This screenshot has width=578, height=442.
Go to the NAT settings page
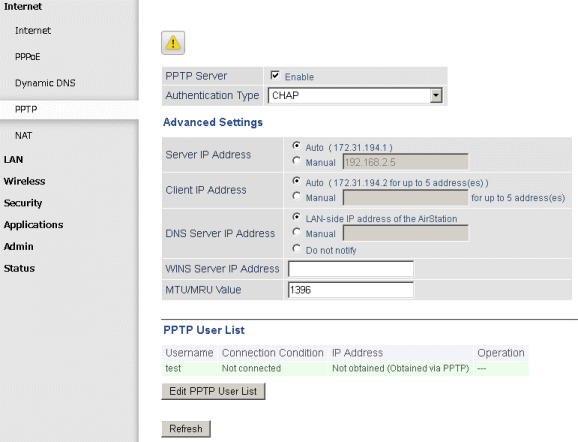coord(24,136)
